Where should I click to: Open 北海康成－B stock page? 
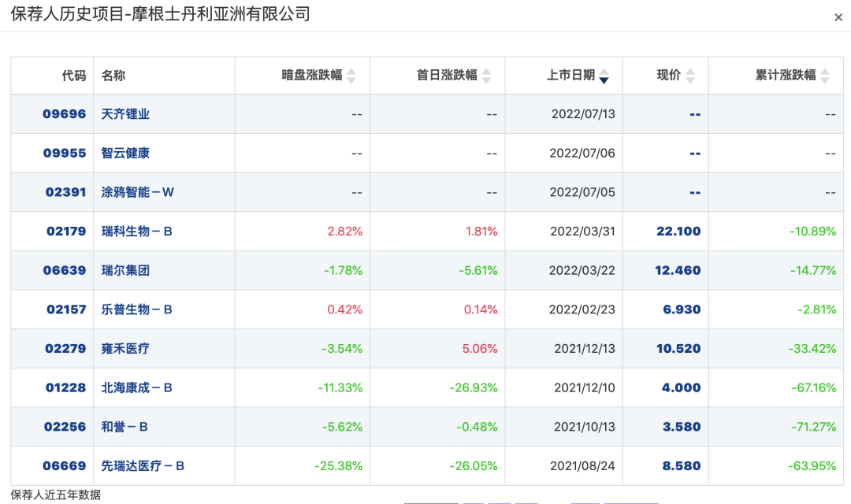(x=137, y=387)
